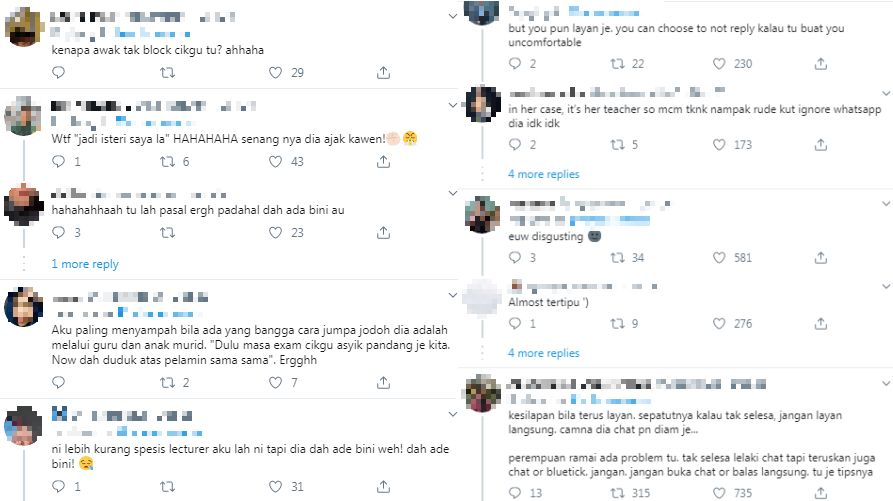This screenshot has width=893, height=501.
Task: Reply to the 'hahahahhaah tu lah pasal' tweet
Action: tap(58, 232)
